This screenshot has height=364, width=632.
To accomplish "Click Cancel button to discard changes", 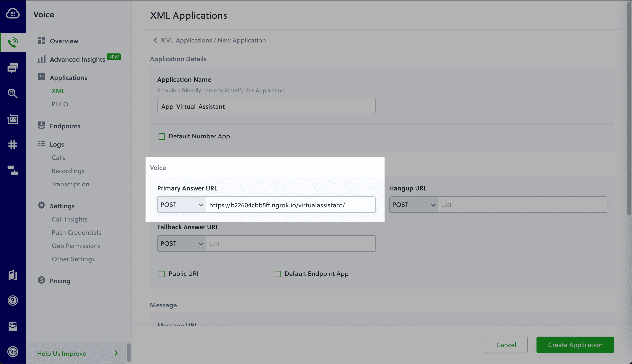I will coord(506,345).
